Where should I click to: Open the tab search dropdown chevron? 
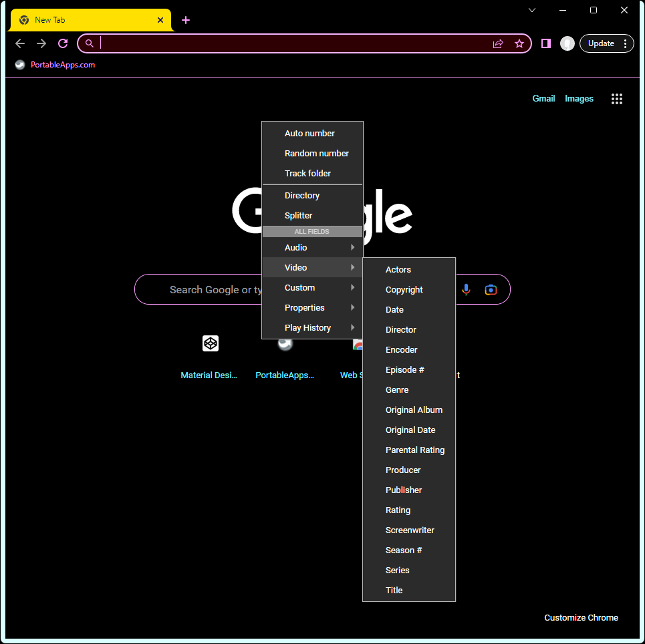[532, 10]
